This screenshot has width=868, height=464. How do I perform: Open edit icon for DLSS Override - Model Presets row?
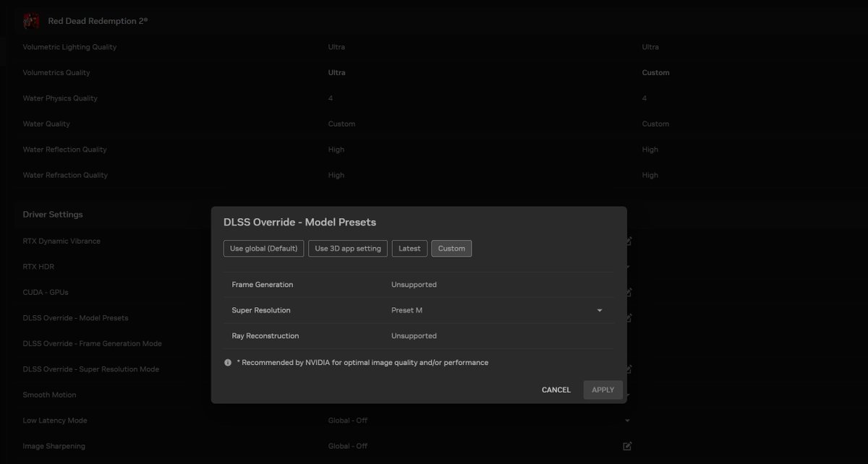(628, 318)
